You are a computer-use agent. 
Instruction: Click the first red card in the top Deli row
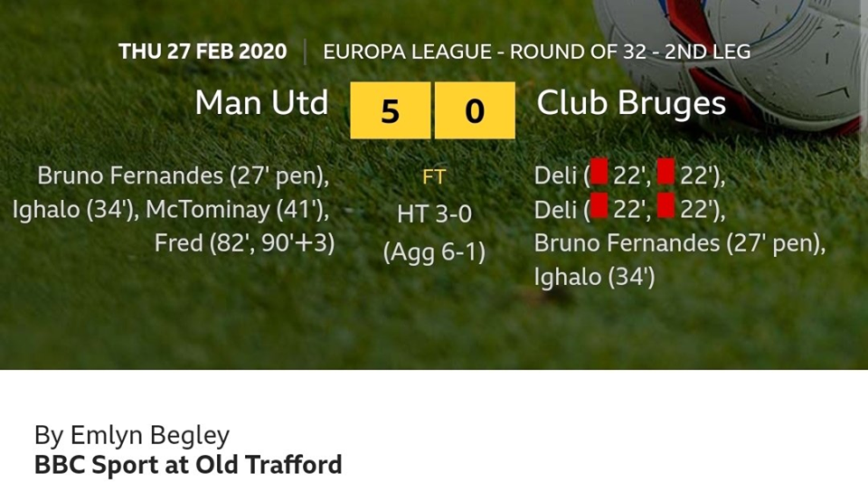(599, 174)
